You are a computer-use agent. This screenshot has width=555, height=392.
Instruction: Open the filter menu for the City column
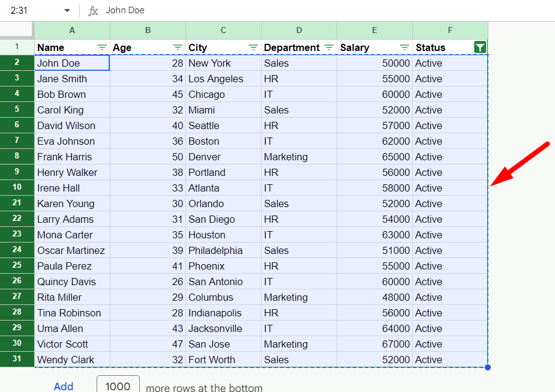click(253, 47)
